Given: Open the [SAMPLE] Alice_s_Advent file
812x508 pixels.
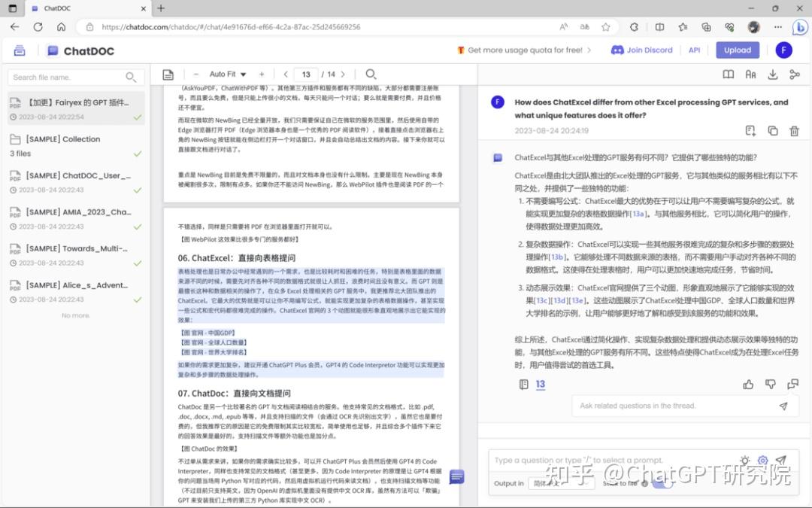Looking at the screenshot, I should (x=76, y=292).
